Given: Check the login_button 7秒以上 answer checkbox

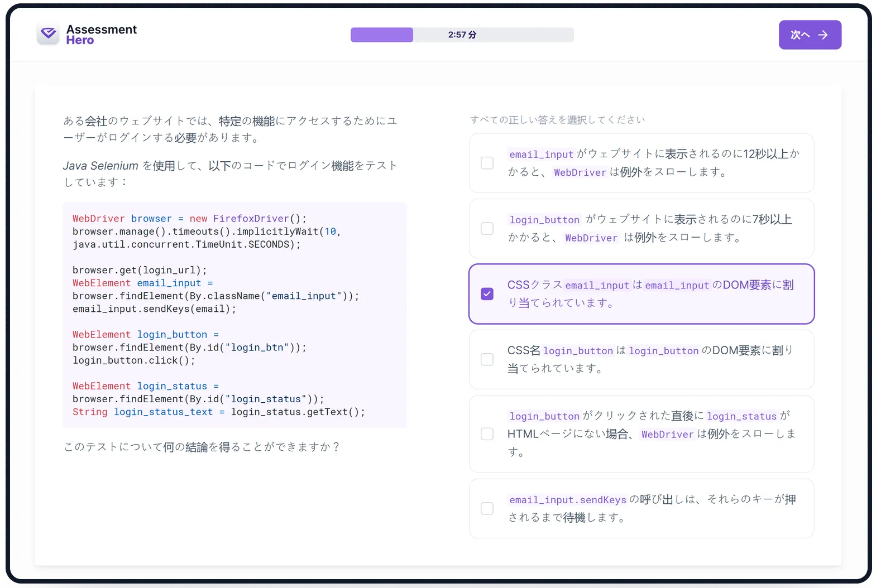Looking at the screenshot, I should (487, 228).
